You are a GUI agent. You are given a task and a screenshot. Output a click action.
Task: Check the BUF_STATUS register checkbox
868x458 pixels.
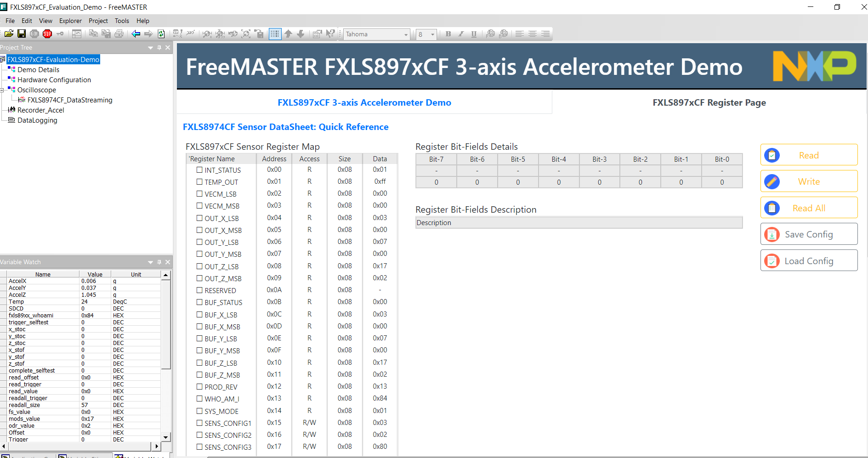pyautogui.click(x=199, y=302)
